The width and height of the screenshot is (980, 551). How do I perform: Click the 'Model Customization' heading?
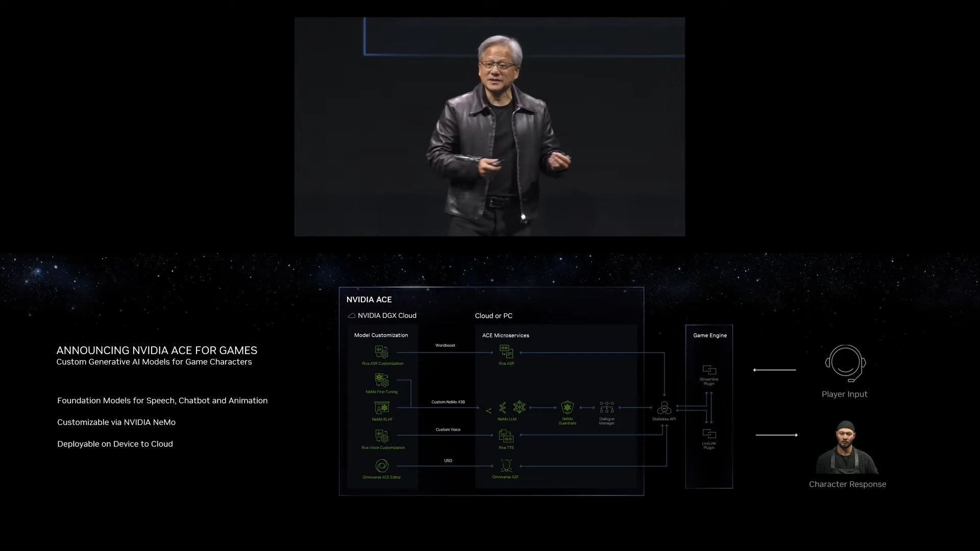pos(381,335)
